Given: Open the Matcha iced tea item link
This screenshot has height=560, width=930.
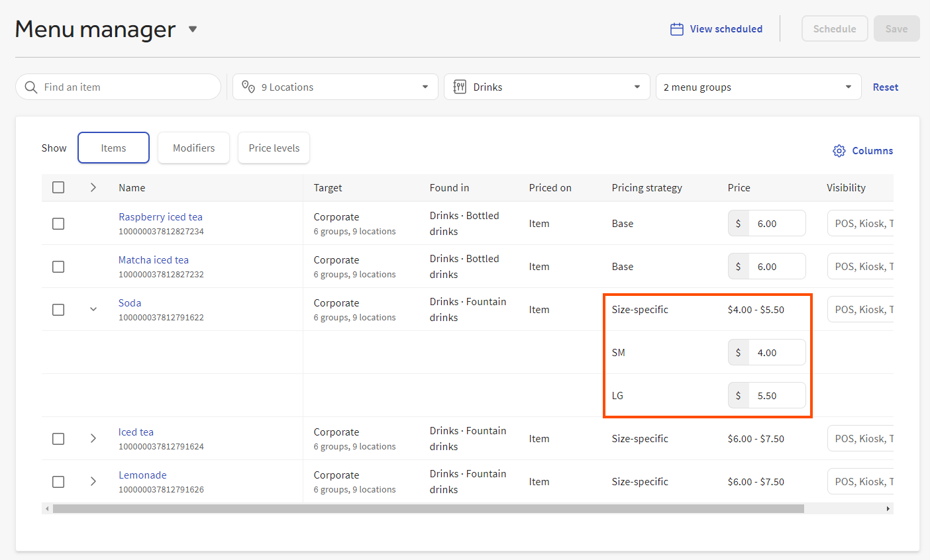Looking at the screenshot, I should 154,260.
